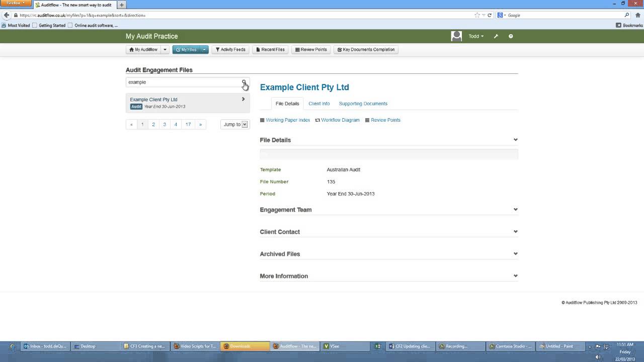Click My Audit Practice header title
Viewport: 644px width, 362px height.
click(x=151, y=36)
